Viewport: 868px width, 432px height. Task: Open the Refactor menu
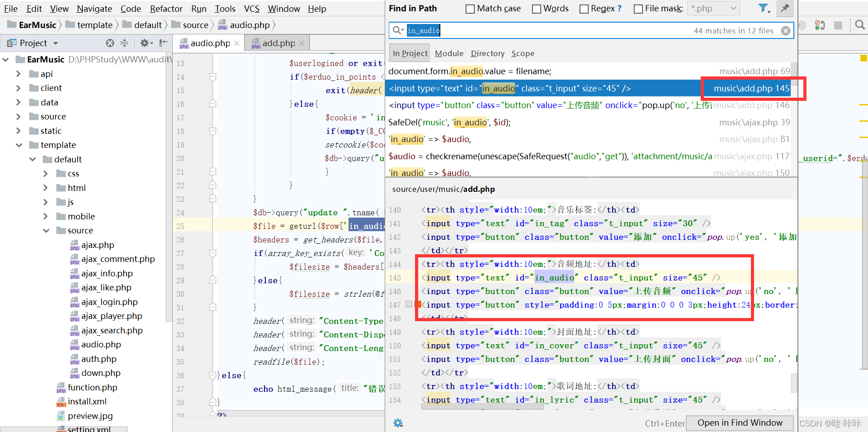pyautogui.click(x=166, y=9)
